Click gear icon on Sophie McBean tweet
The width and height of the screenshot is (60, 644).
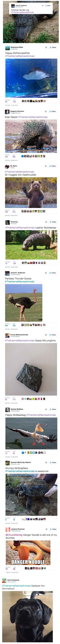(x=46, y=409)
